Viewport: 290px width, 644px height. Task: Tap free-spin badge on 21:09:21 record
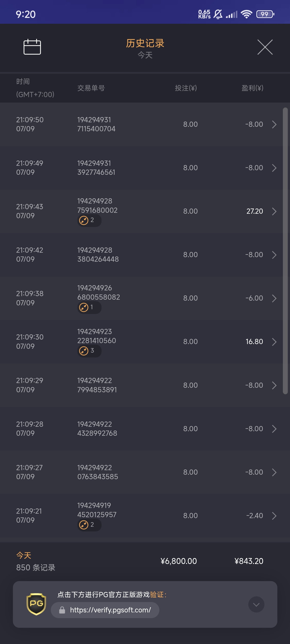click(x=89, y=525)
